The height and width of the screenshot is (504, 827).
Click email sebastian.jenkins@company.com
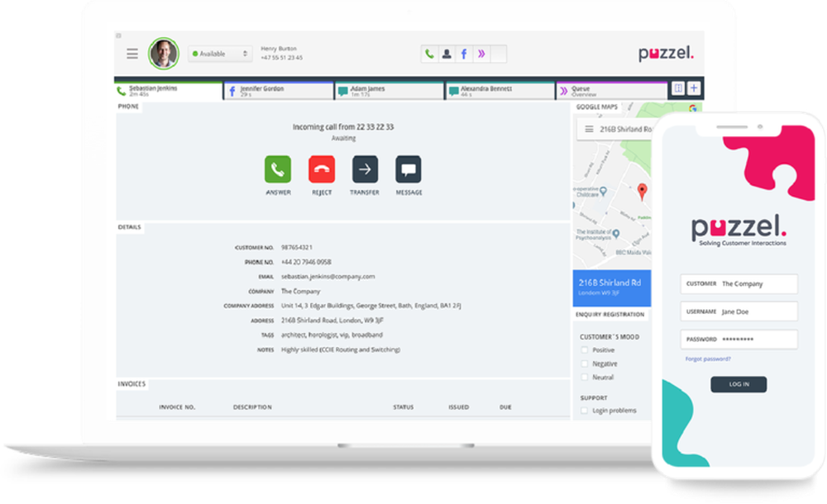tap(328, 276)
